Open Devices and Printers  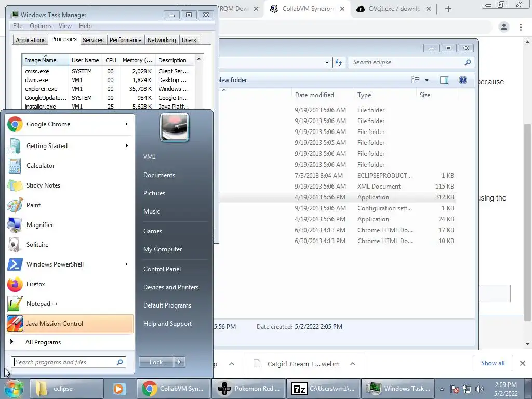(170, 287)
